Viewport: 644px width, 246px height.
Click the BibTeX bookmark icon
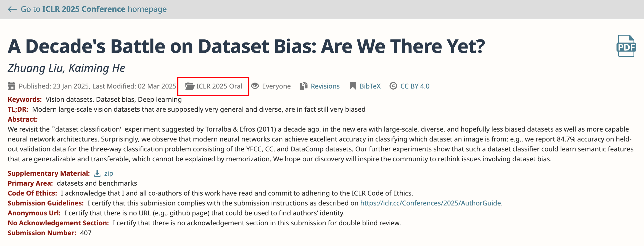[353, 86]
